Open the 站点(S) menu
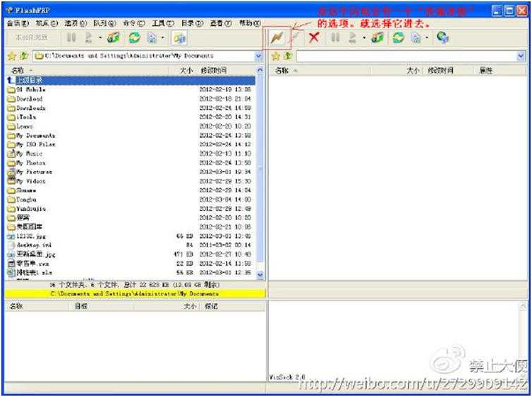 click(47, 23)
